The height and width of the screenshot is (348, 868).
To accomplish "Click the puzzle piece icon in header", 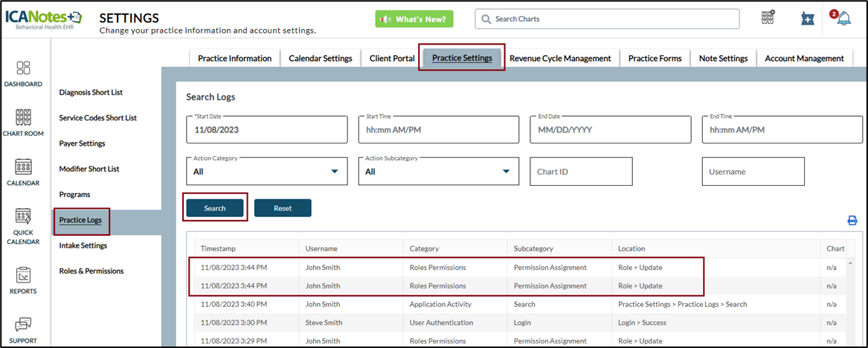I will coord(807,19).
